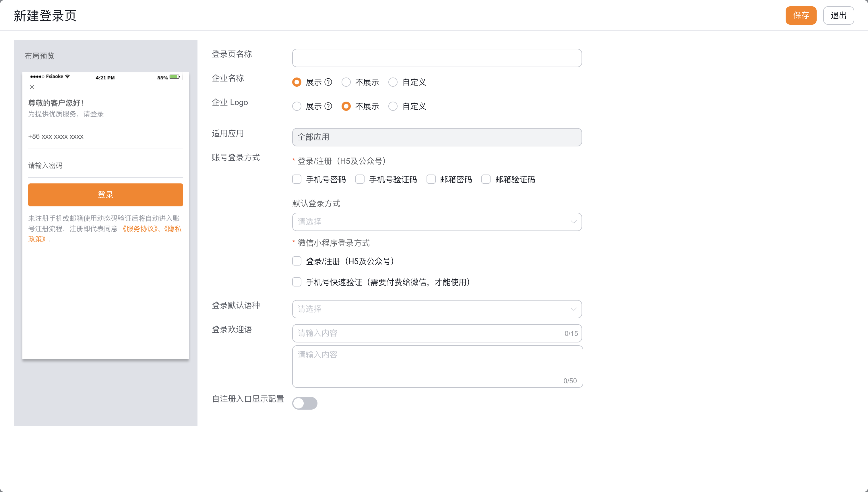Click the 账号登录方式 label
The width and height of the screenshot is (868, 492).
(x=236, y=158)
